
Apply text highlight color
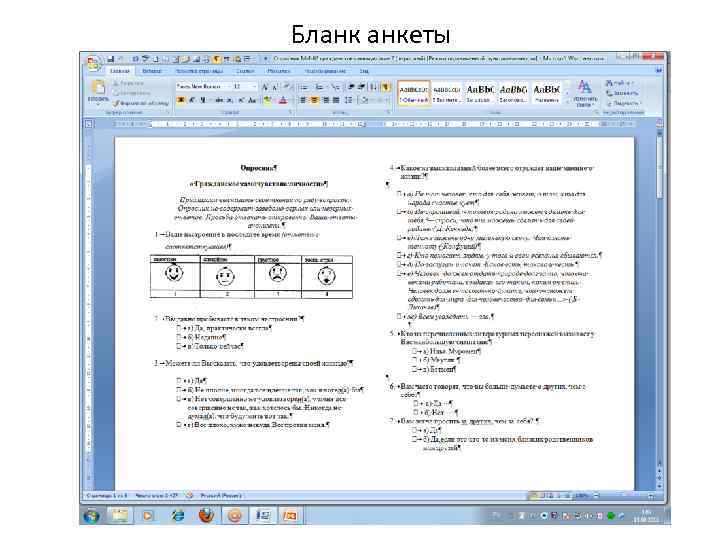267,100
